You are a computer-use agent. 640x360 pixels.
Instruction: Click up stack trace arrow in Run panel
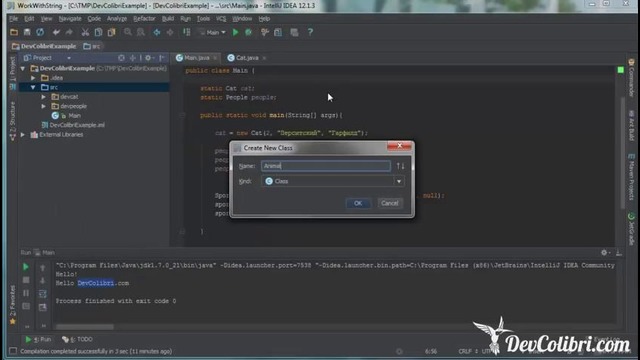click(42, 268)
